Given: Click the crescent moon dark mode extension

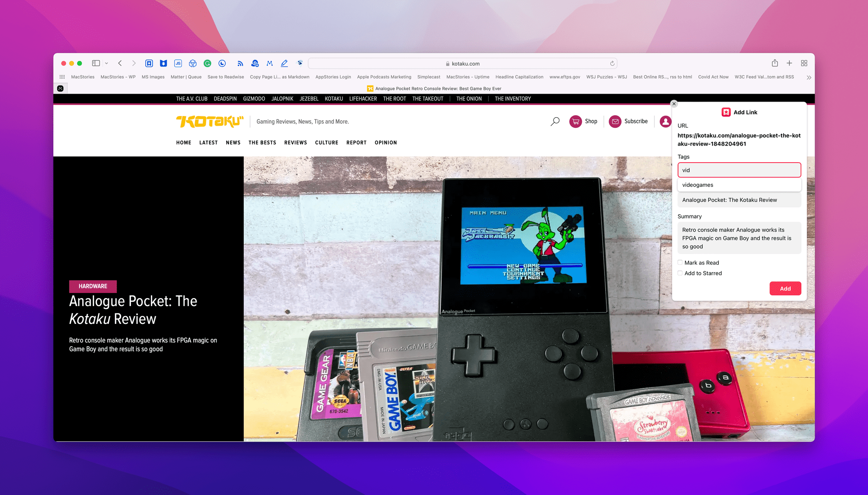Looking at the screenshot, I should coord(222,63).
